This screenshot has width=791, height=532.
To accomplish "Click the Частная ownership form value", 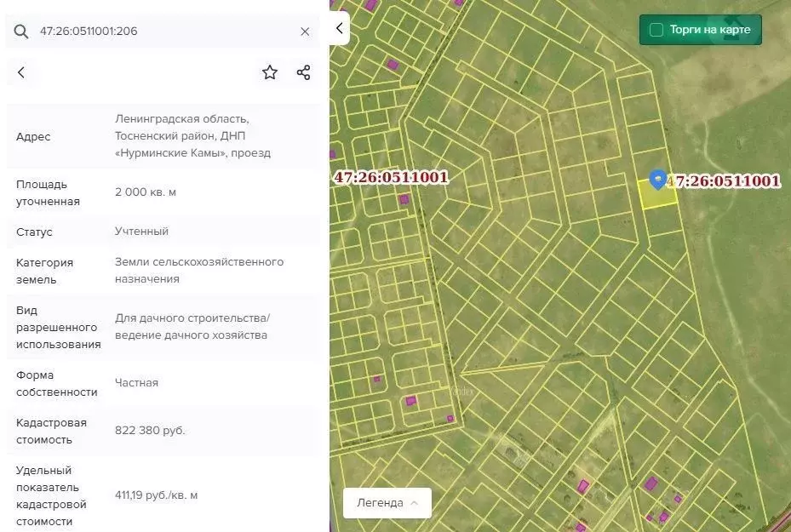I will (x=136, y=383).
